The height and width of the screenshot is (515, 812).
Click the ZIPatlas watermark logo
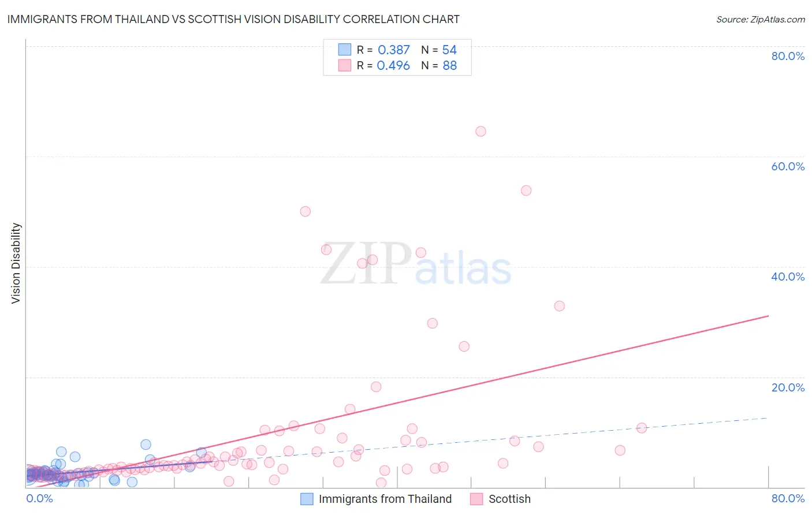[x=416, y=264]
